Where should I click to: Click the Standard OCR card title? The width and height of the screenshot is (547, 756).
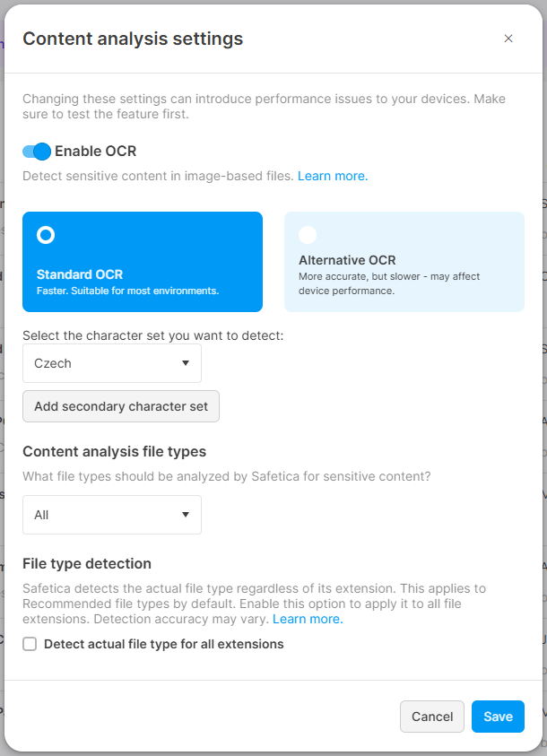click(80, 274)
